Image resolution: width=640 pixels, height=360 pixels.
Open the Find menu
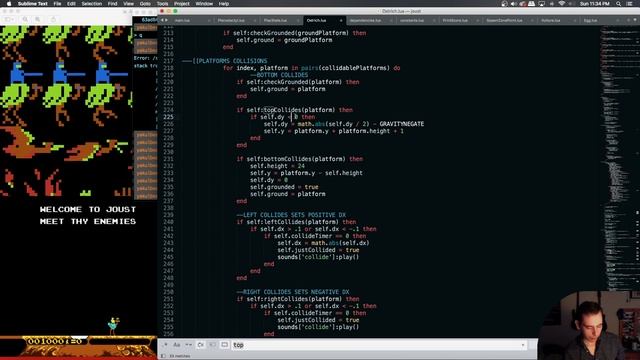(x=112, y=4)
